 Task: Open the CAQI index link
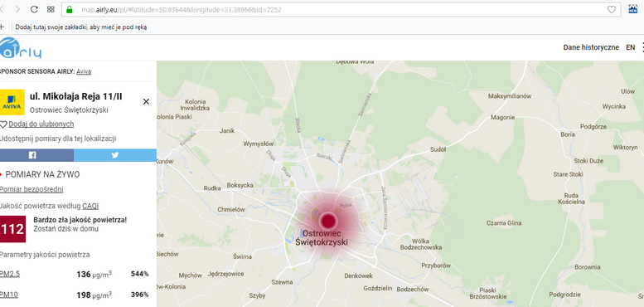pyautogui.click(x=90, y=206)
